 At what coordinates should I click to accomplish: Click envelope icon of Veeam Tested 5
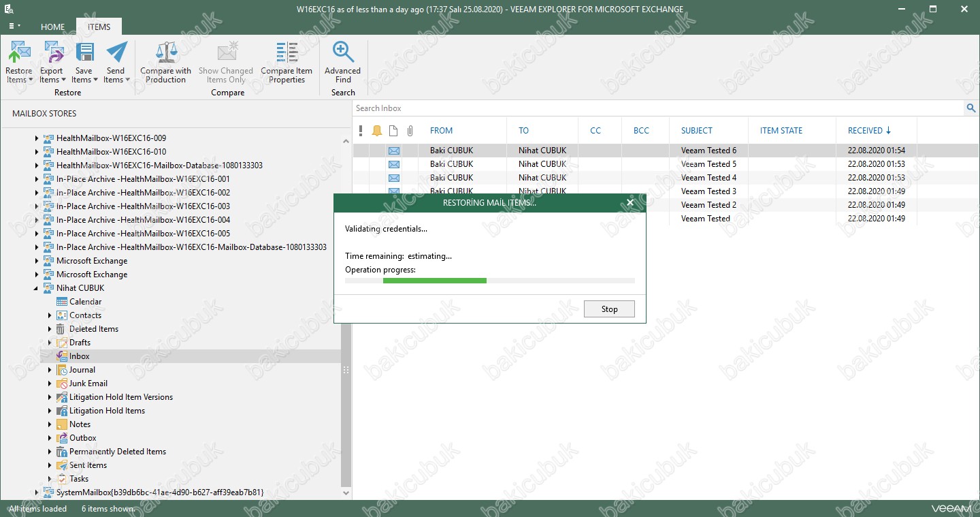(x=394, y=164)
